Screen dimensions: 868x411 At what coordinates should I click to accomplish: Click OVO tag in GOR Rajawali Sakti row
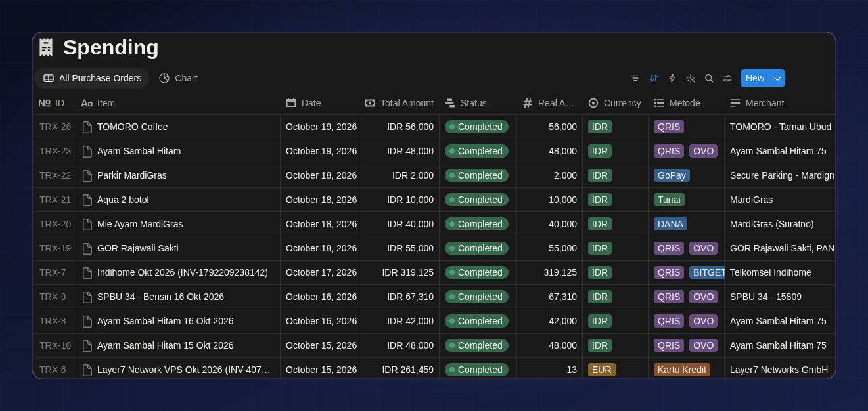point(703,248)
